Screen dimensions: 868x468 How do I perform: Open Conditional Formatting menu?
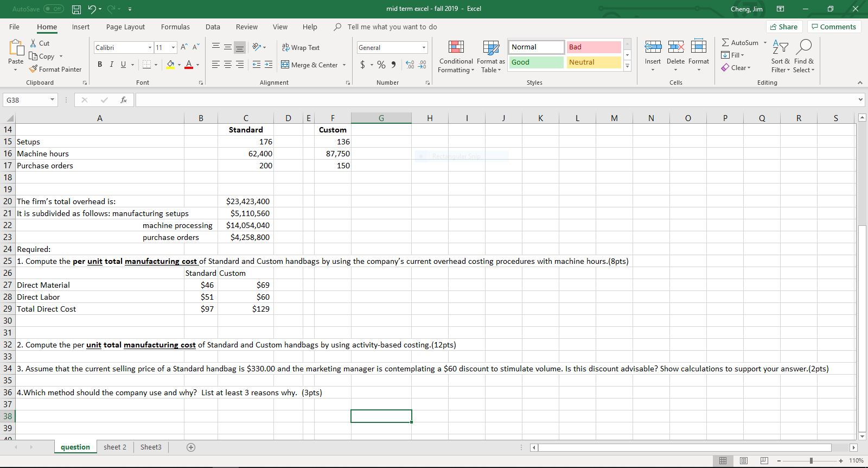[x=456, y=58]
